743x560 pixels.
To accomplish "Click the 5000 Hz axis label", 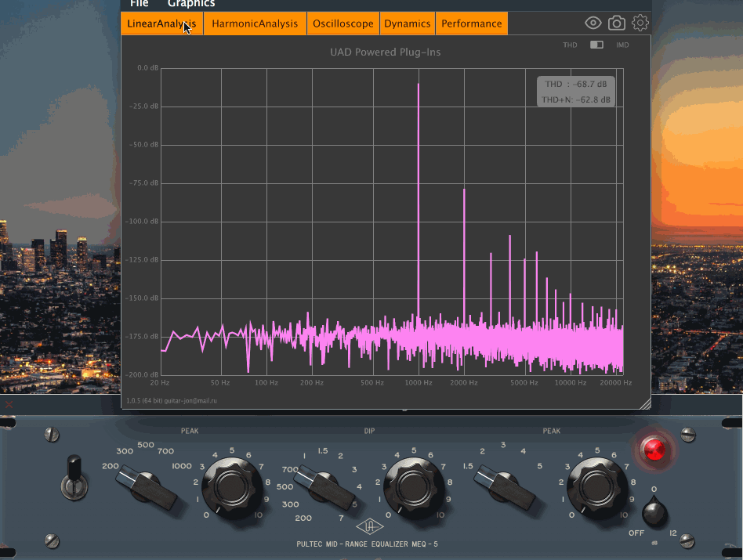I will click(524, 382).
